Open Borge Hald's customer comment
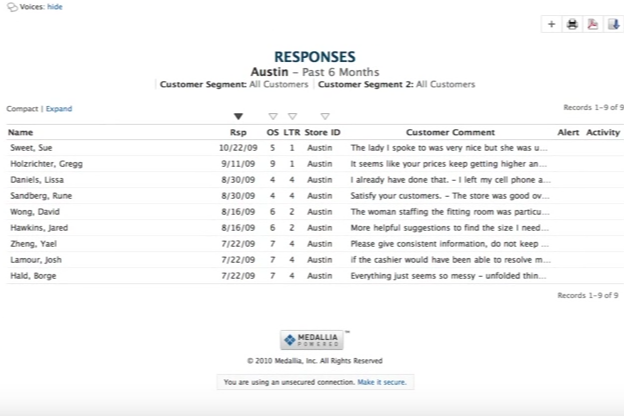Viewport: 624px width, 416px height. pos(449,275)
